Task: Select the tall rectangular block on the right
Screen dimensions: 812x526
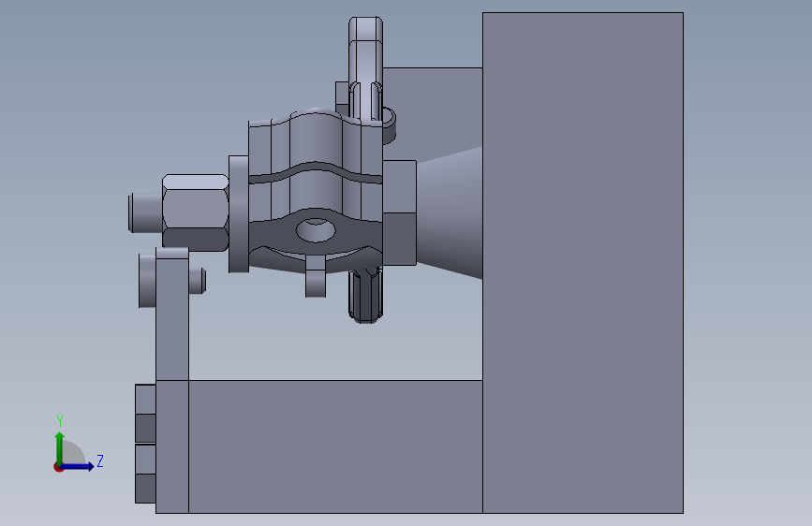Action: (x=583, y=262)
